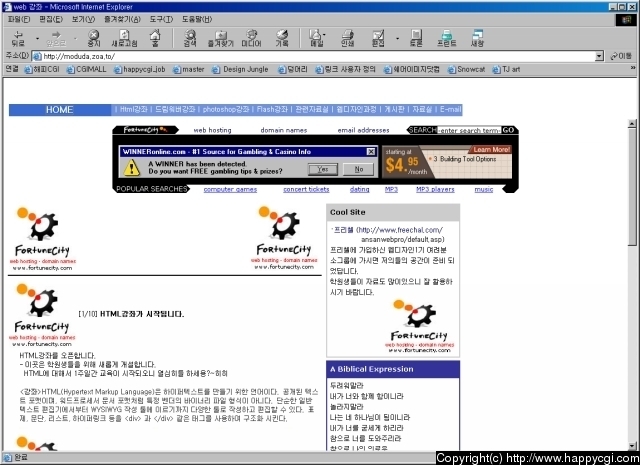Open the dating search link

point(360,189)
